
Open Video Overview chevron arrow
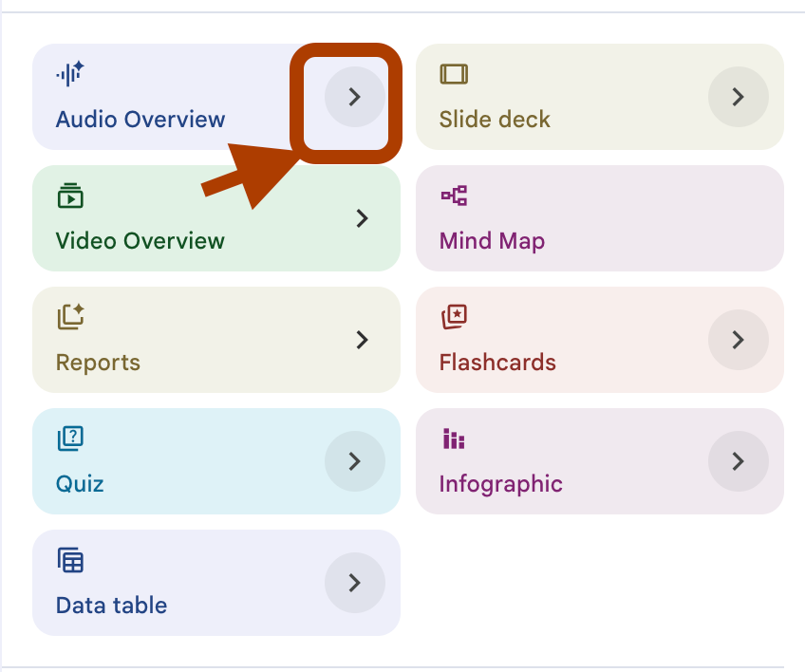(363, 218)
